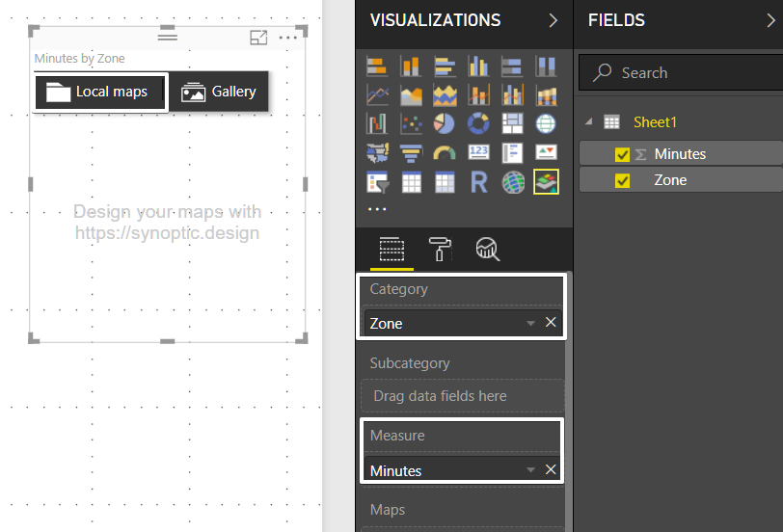The width and height of the screenshot is (783, 532).
Task: Open the Gallery button
Action: pos(220,92)
